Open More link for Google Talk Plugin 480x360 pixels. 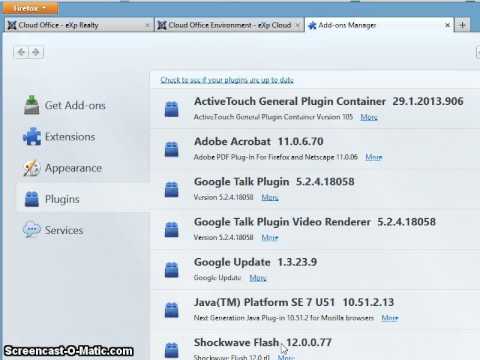pyautogui.click(x=270, y=197)
